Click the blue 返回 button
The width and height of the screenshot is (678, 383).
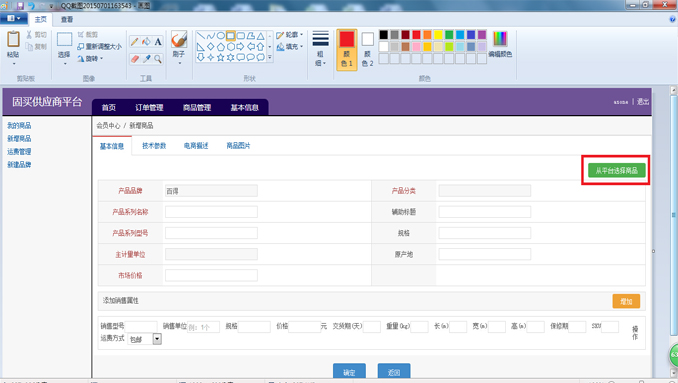tap(394, 372)
